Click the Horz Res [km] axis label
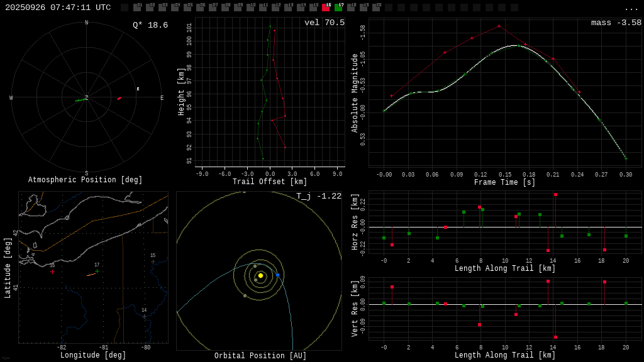This screenshot has width=644, height=362. pos(355,222)
